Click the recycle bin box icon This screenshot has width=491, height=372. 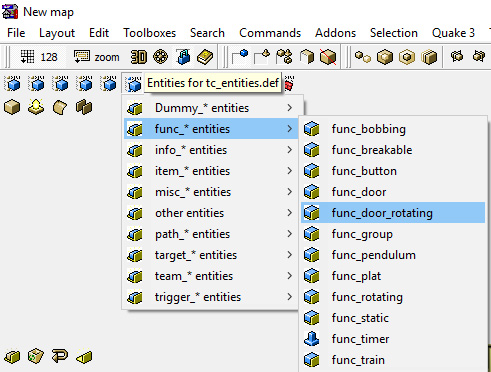(x=36, y=356)
